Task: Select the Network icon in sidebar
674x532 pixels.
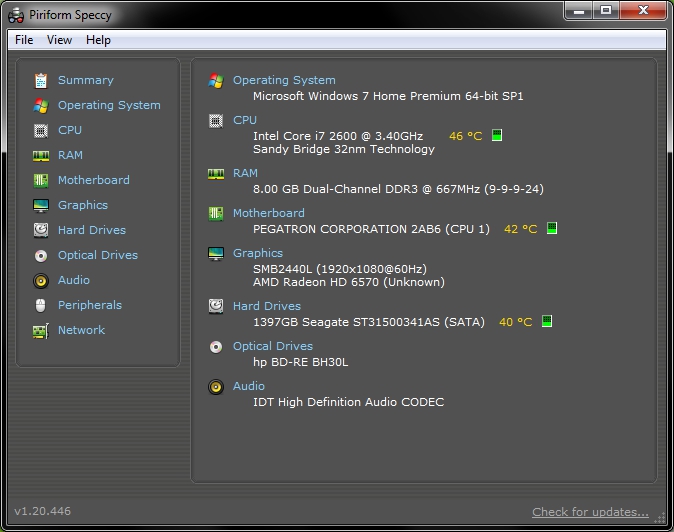Action: point(41,330)
